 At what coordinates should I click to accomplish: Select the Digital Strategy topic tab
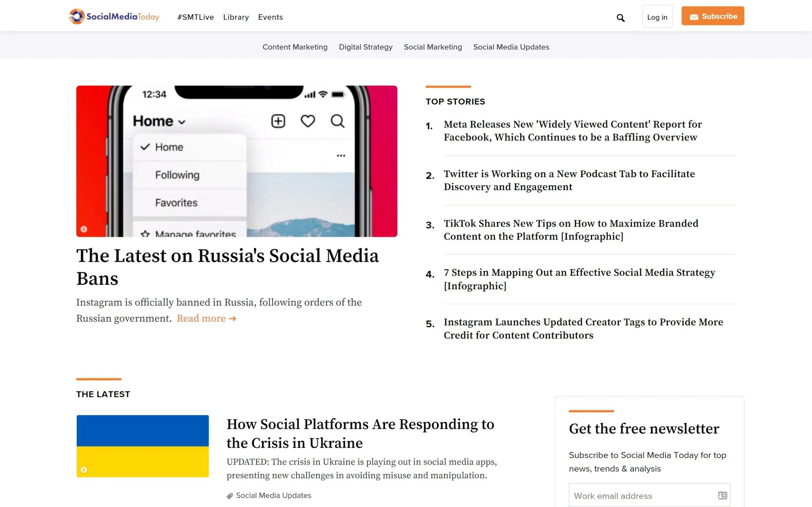[x=365, y=47]
